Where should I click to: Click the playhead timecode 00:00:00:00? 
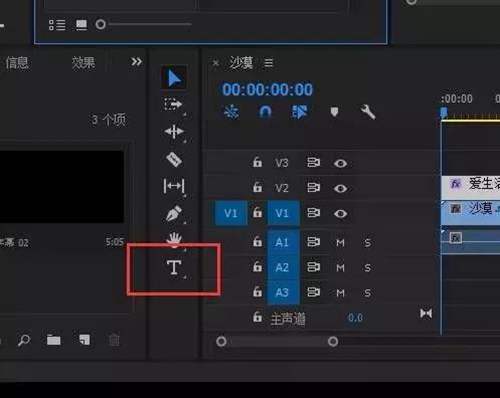pyautogui.click(x=267, y=89)
